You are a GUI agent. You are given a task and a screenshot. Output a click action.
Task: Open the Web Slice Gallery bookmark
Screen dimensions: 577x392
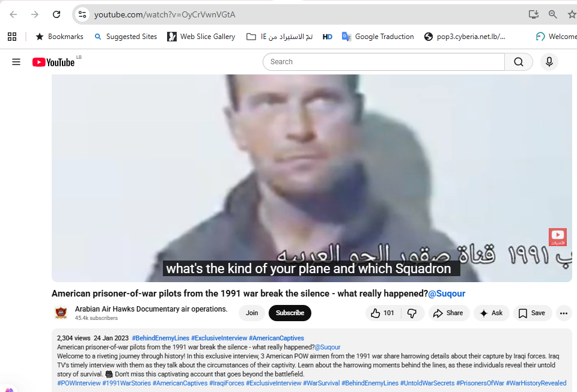[201, 37]
